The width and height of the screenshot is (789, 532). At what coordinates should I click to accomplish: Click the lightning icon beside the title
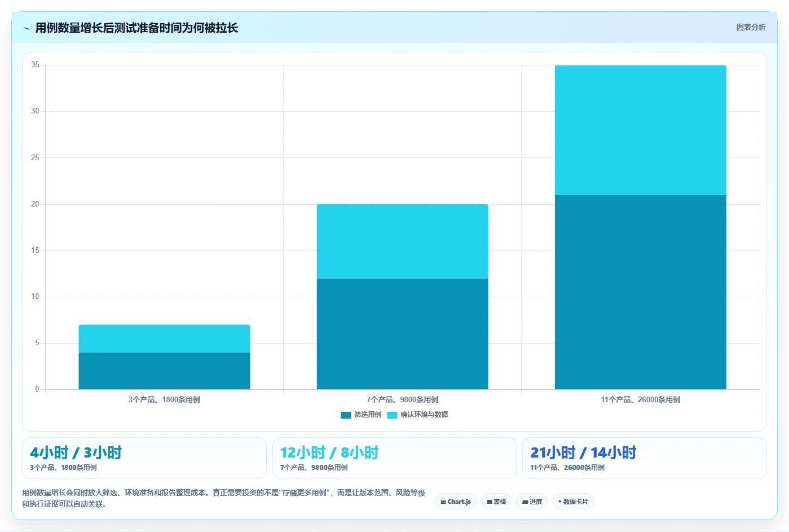click(27, 28)
